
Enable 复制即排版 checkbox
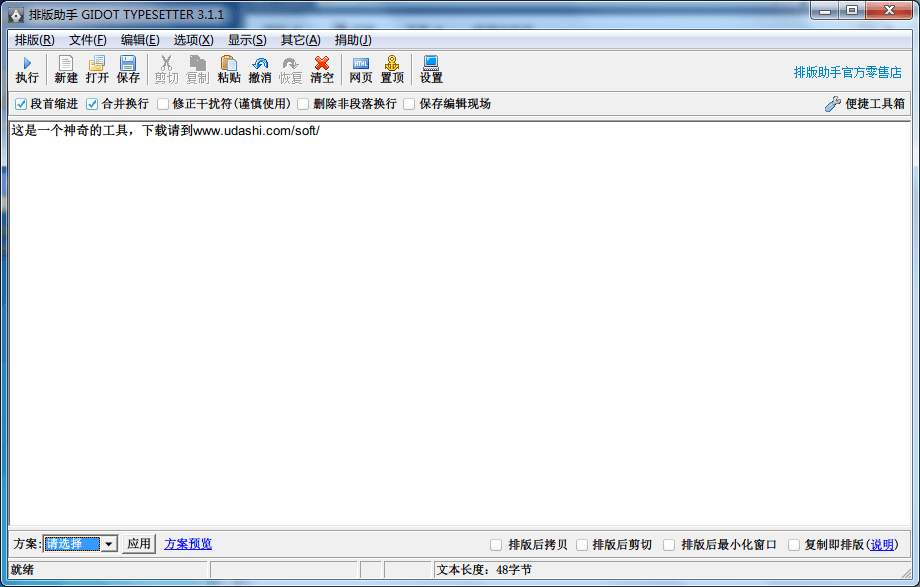click(x=794, y=545)
